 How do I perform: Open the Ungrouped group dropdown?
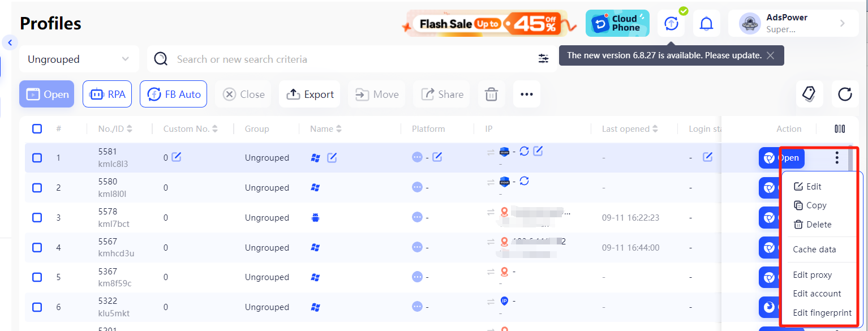click(79, 58)
